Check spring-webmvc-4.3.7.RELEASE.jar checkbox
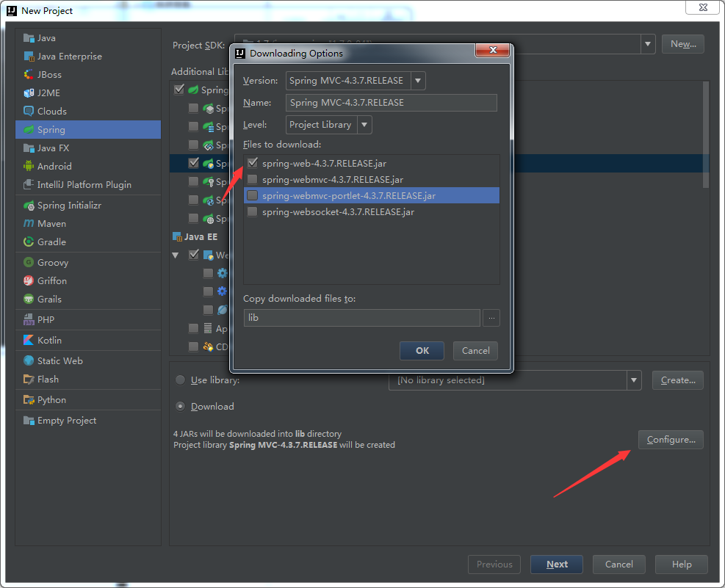Viewport: 725px width, 588px height. pyautogui.click(x=253, y=179)
